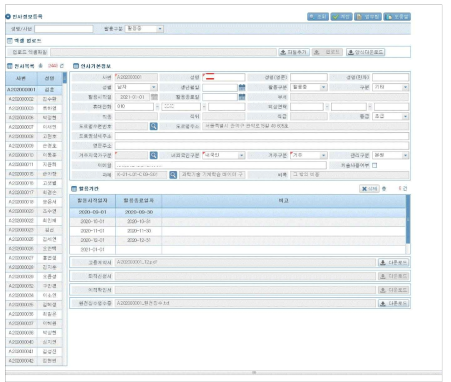Click the 성명(영문) English name input
451x382 pixels.
[x=309, y=78]
